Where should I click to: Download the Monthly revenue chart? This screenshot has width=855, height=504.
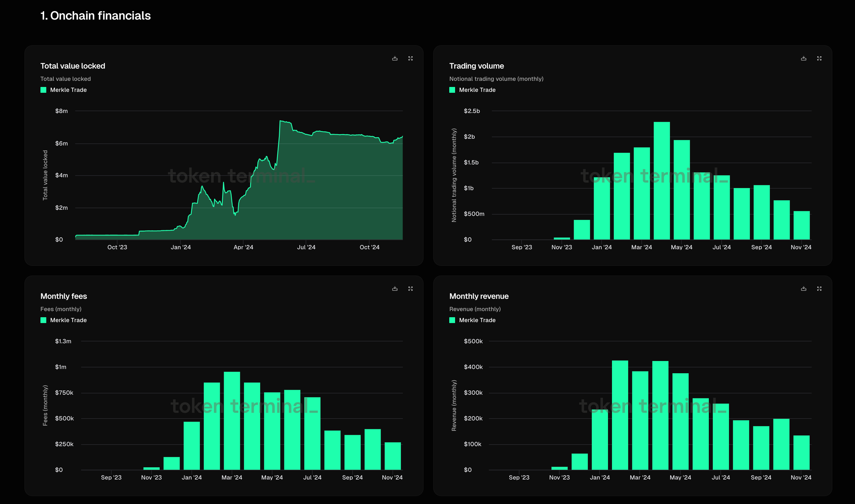803,289
